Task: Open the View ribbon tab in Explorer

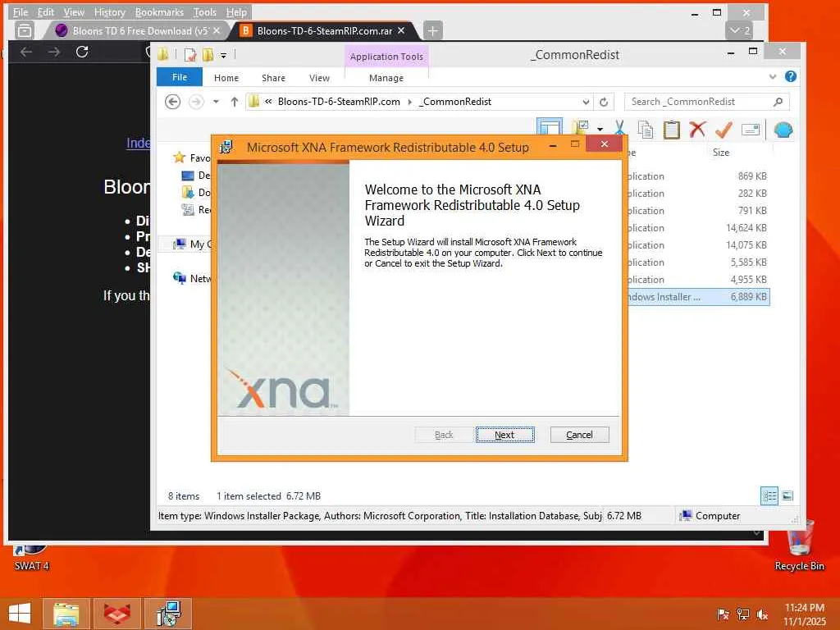Action: 319,78
